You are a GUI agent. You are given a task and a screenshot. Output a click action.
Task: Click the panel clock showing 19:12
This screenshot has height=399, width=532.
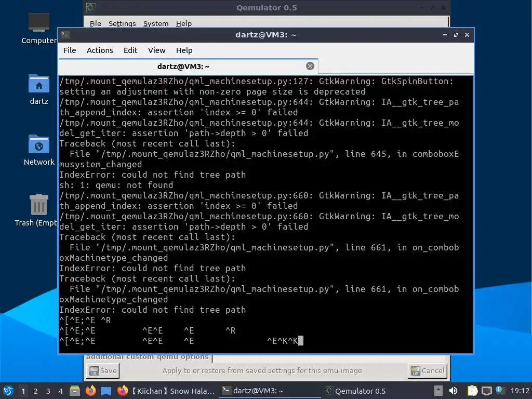pyautogui.click(x=520, y=391)
